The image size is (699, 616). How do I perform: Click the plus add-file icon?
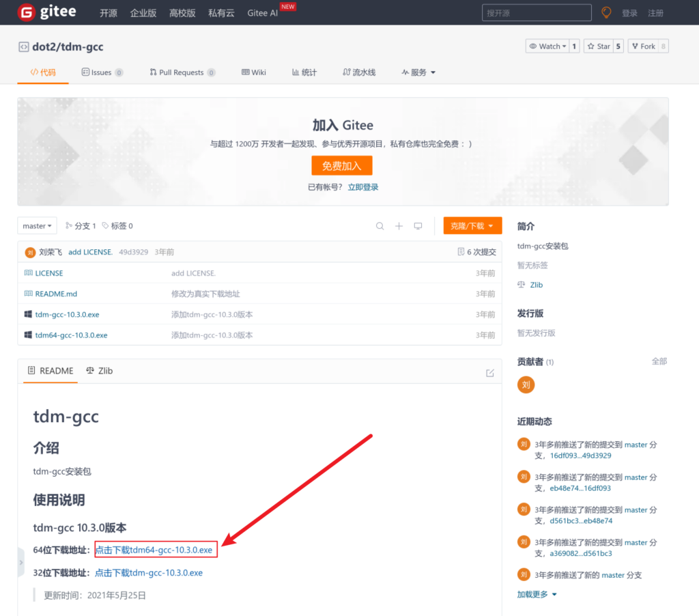point(399,225)
